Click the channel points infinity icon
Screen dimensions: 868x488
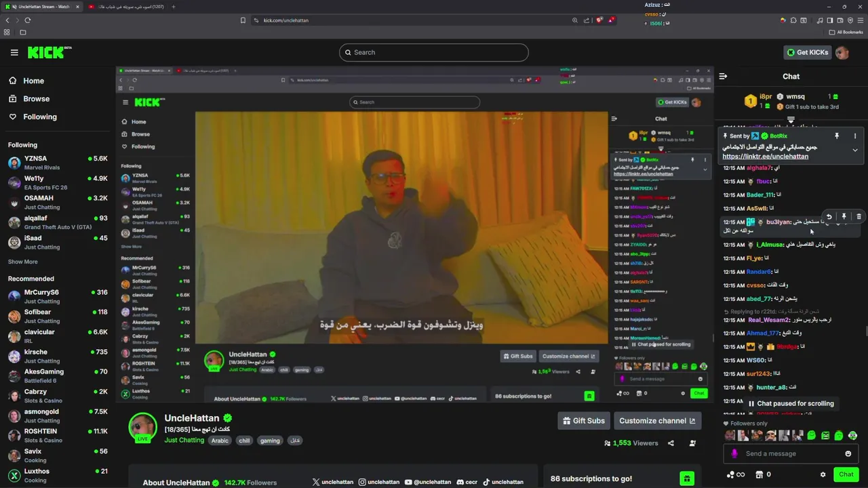click(x=741, y=474)
